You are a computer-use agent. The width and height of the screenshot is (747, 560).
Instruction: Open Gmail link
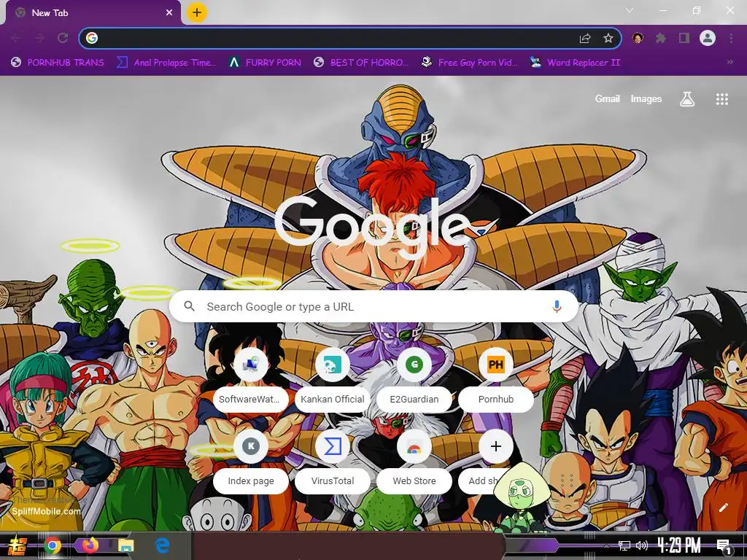pyautogui.click(x=607, y=98)
